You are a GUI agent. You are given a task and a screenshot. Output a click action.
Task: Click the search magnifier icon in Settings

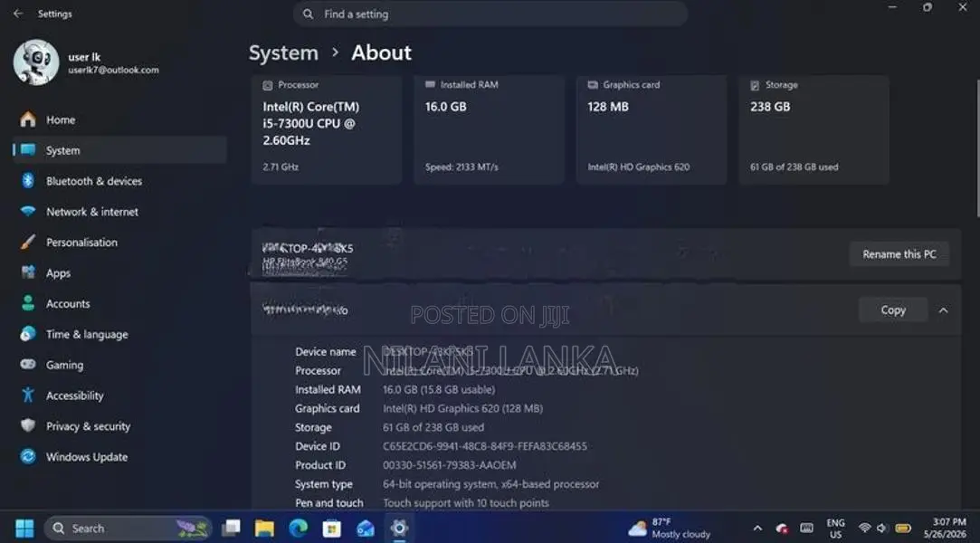pos(309,14)
